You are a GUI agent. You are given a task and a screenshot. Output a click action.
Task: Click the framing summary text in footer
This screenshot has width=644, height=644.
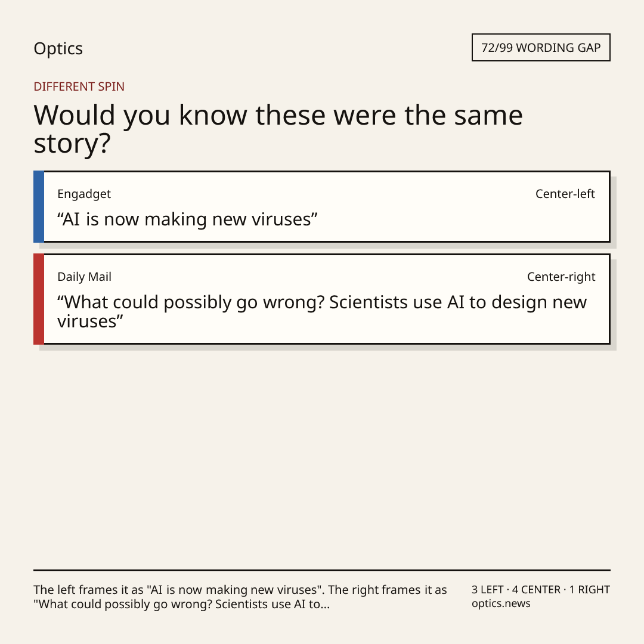tap(240, 597)
